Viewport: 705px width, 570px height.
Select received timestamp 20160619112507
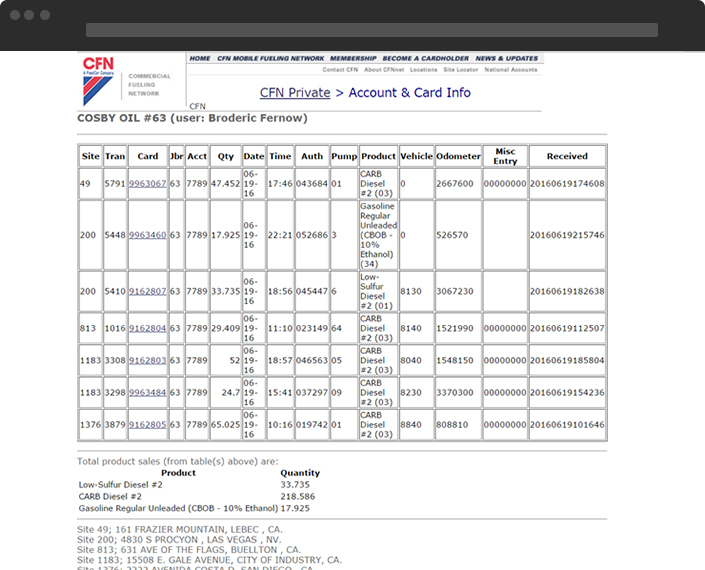[567, 328]
